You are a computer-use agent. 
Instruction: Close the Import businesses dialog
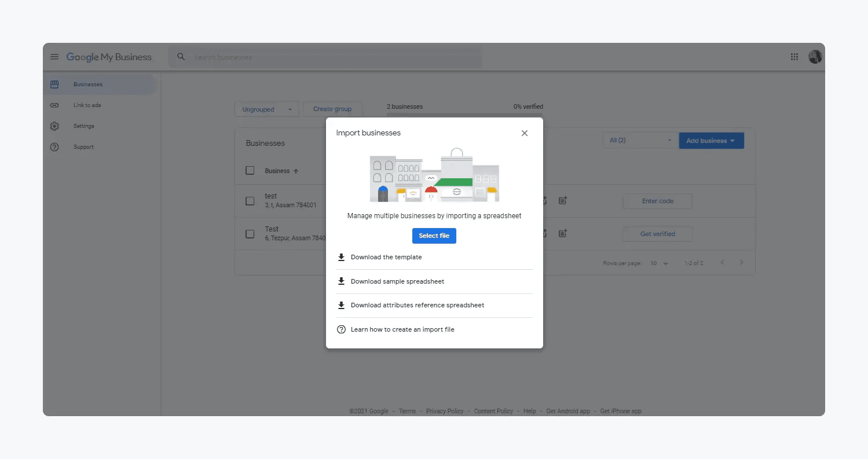click(x=524, y=133)
